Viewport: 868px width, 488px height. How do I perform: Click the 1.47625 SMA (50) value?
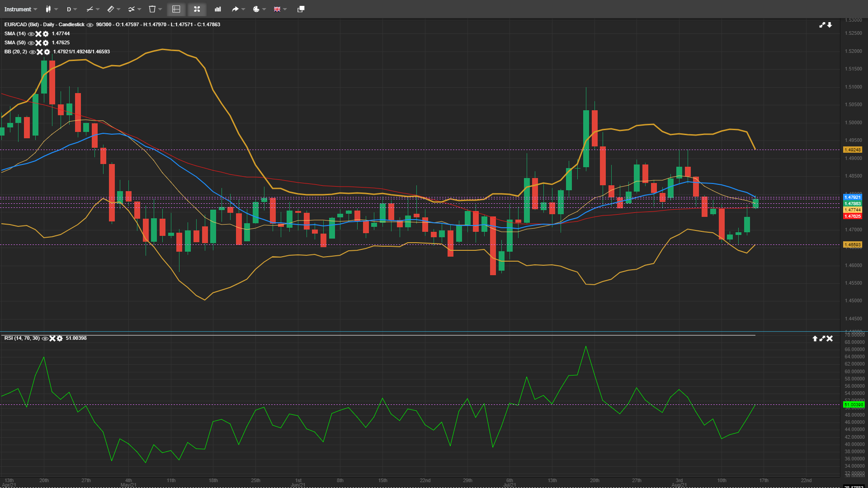click(61, 42)
